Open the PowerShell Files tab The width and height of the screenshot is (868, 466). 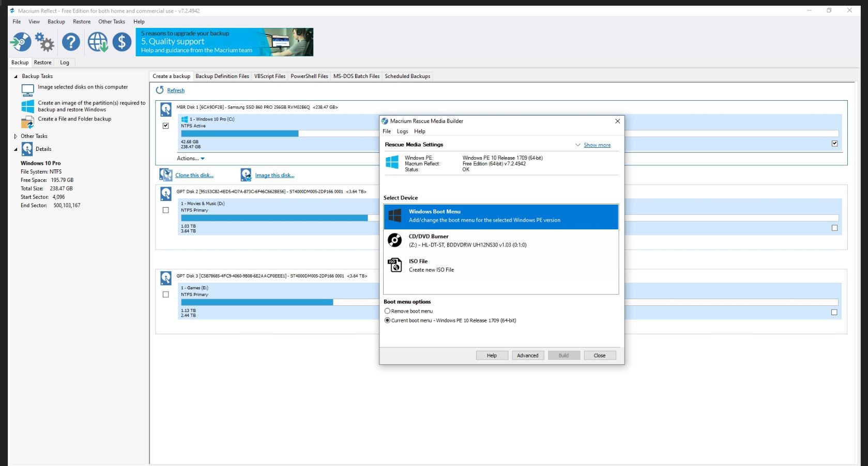[x=309, y=76]
